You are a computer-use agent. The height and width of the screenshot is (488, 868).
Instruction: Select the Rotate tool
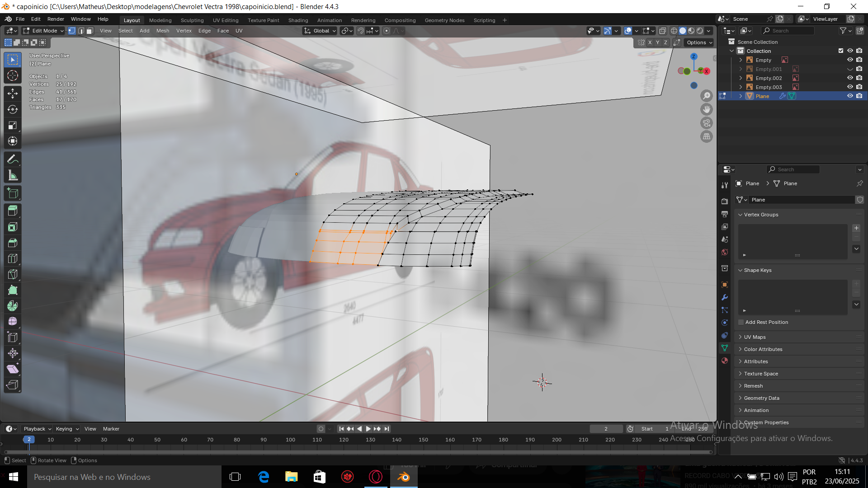[13, 109]
